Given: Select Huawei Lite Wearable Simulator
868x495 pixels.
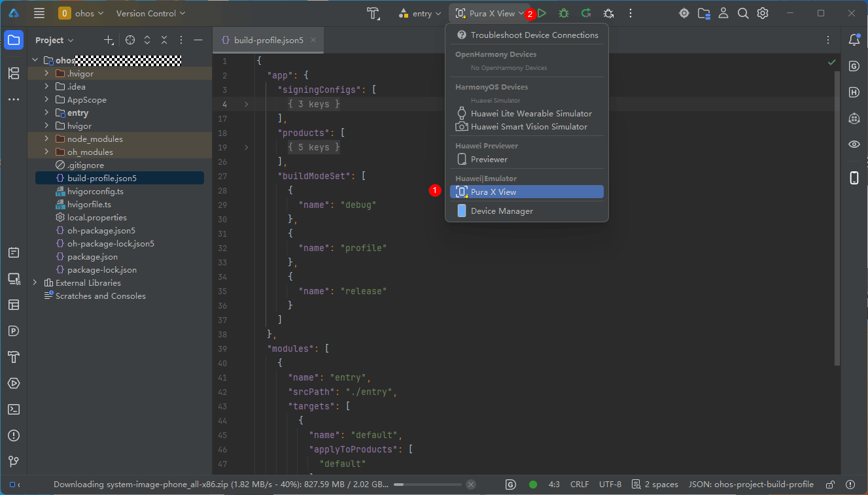Looking at the screenshot, I should pyautogui.click(x=527, y=114).
